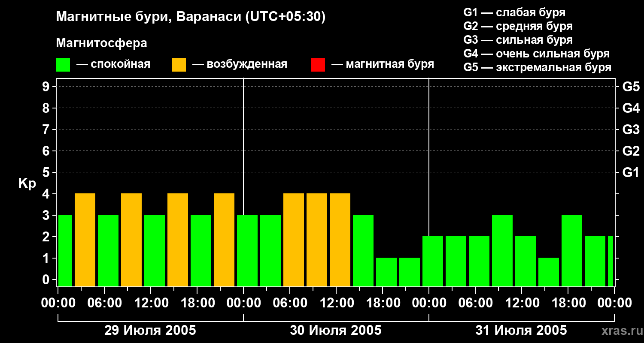Click the '30 Июля 2005' date label
This screenshot has height=343, width=644.
point(336,331)
